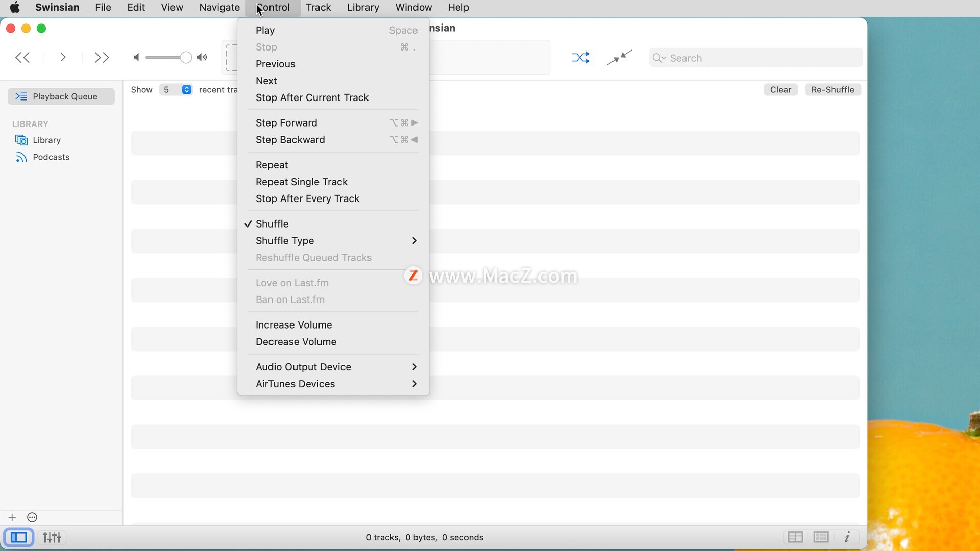Image resolution: width=980 pixels, height=551 pixels.
Task: Click the Re-Shuffle button
Action: (x=832, y=89)
